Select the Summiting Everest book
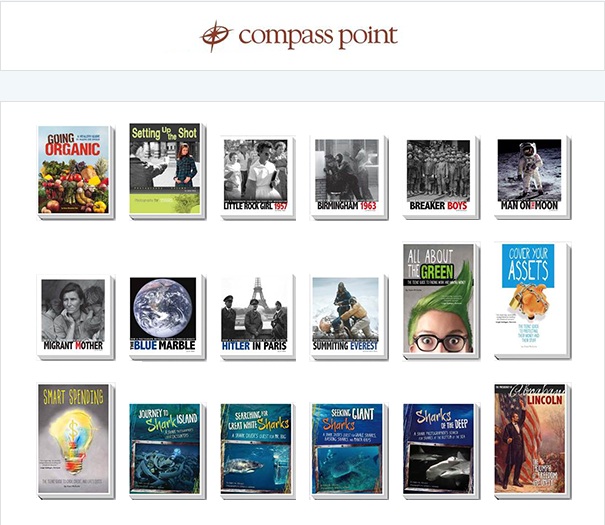The image size is (605, 525). coord(349,317)
